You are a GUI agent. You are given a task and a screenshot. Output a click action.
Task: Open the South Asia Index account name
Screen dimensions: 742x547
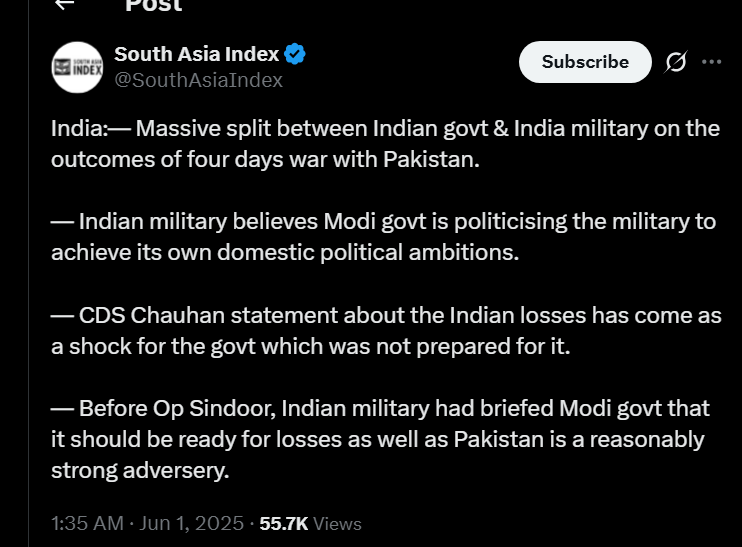click(x=196, y=54)
